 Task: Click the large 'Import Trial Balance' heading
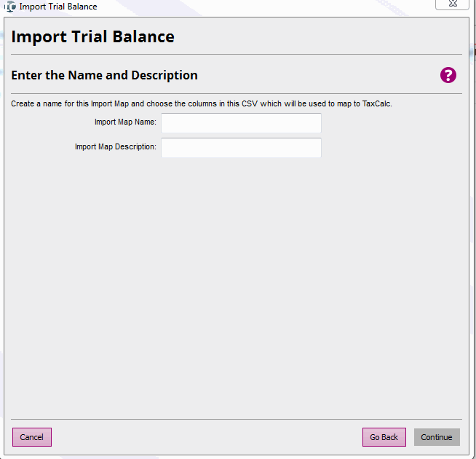coord(92,36)
